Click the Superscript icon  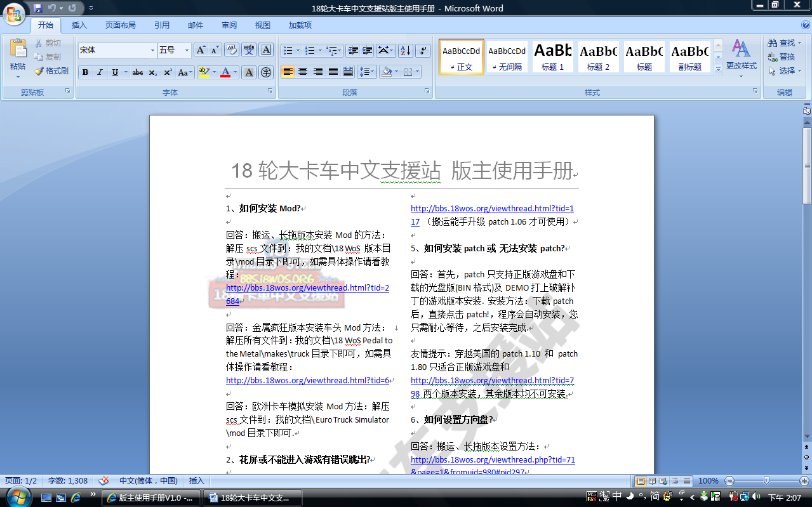point(168,72)
